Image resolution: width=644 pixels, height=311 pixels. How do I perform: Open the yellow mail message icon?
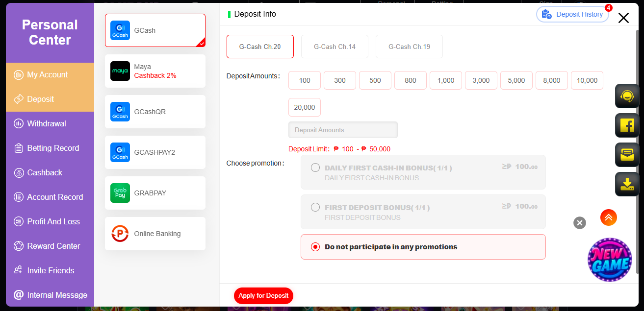[627, 155]
